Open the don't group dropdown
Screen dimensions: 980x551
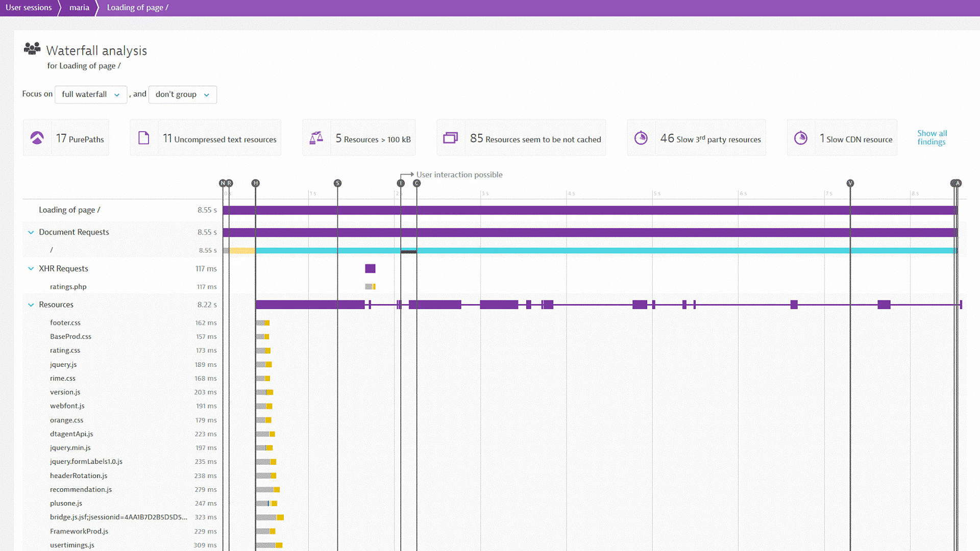(x=182, y=94)
